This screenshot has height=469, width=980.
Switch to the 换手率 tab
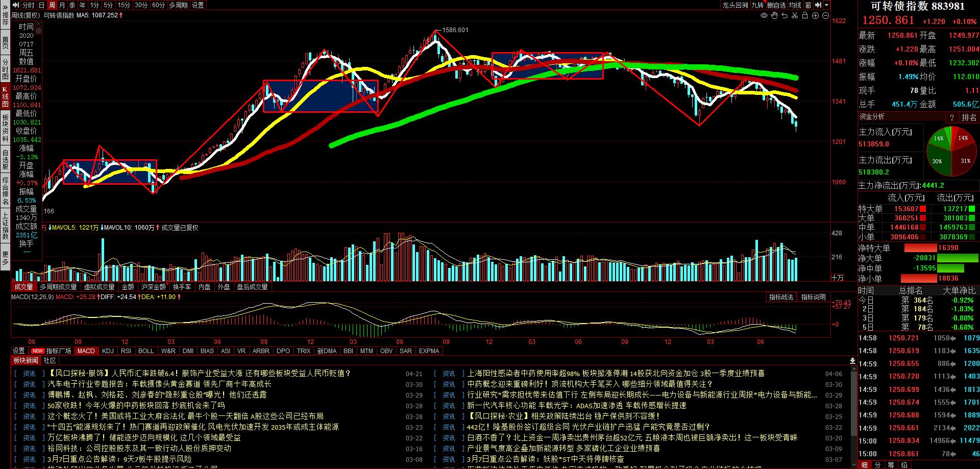pos(182,287)
